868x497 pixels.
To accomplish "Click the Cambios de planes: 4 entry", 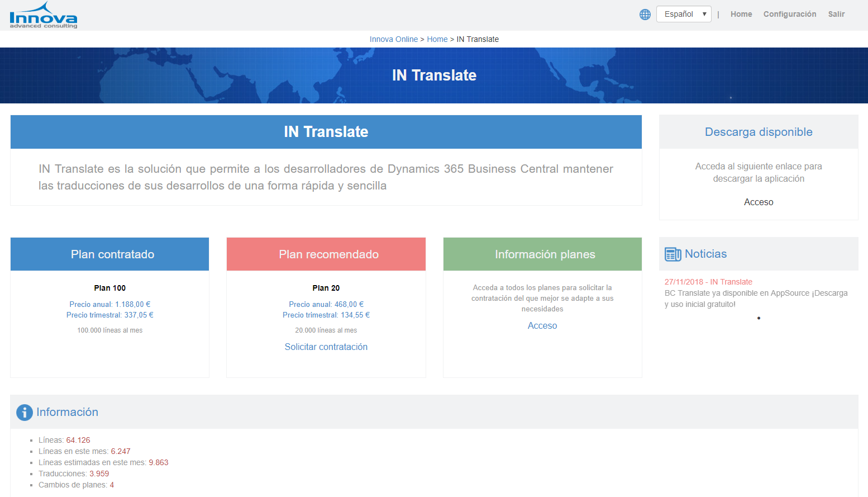I will click(76, 485).
